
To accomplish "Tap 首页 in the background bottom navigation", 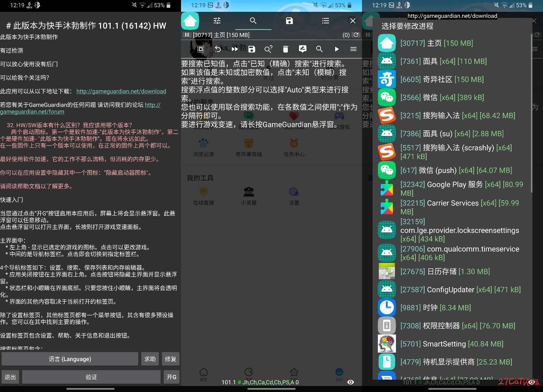I will [x=203, y=374].
